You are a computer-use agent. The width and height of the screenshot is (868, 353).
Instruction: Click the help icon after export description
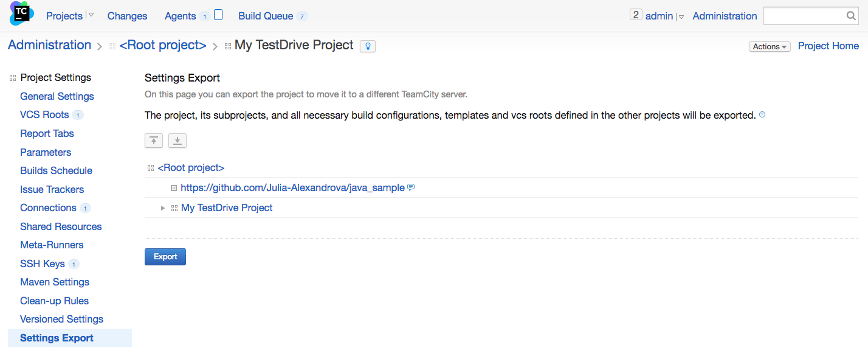pos(762,114)
